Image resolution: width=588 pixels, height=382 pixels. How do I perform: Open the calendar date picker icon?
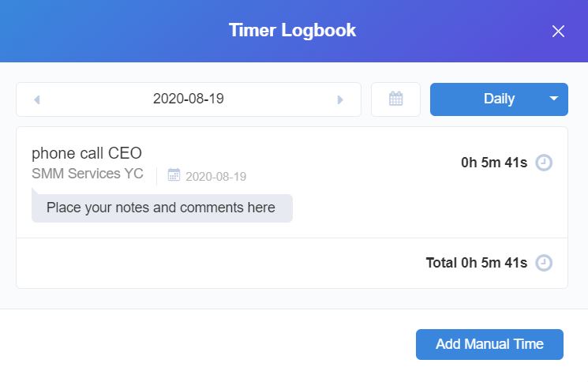(395, 99)
